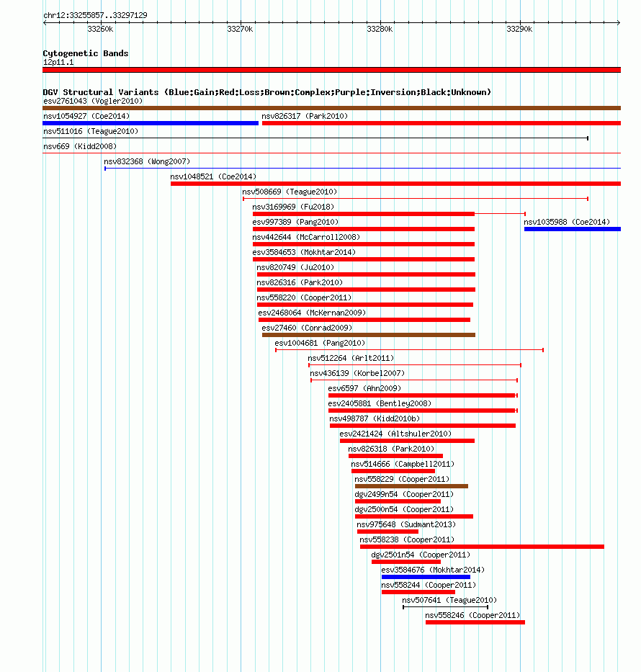The height and width of the screenshot is (672, 641).
Task: Open esv6597 (Ahn2009) variant
Action: click(x=364, y=389)
